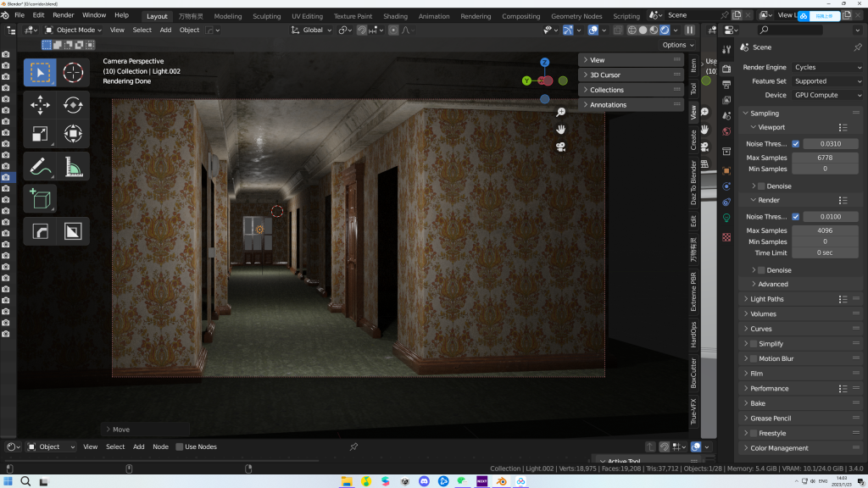The image size is (868, 488).
Task: Open Tool properties tab icon
Action: [x=726, y=50]
